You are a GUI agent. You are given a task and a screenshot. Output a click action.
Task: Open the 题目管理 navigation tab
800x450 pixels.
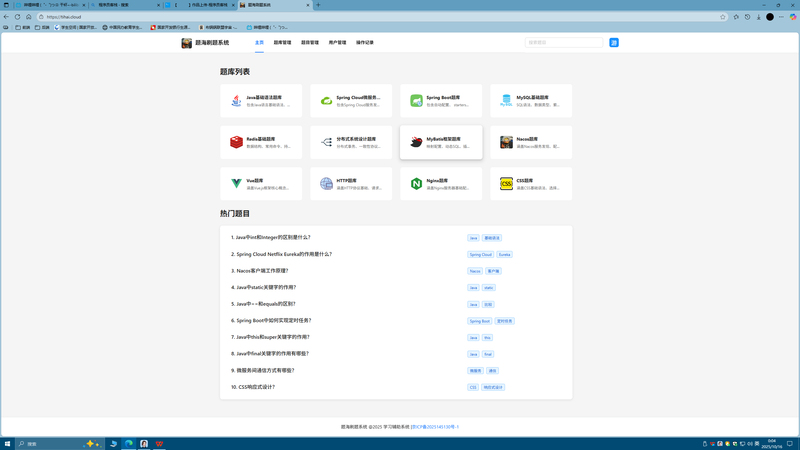[x=310, y=42]
